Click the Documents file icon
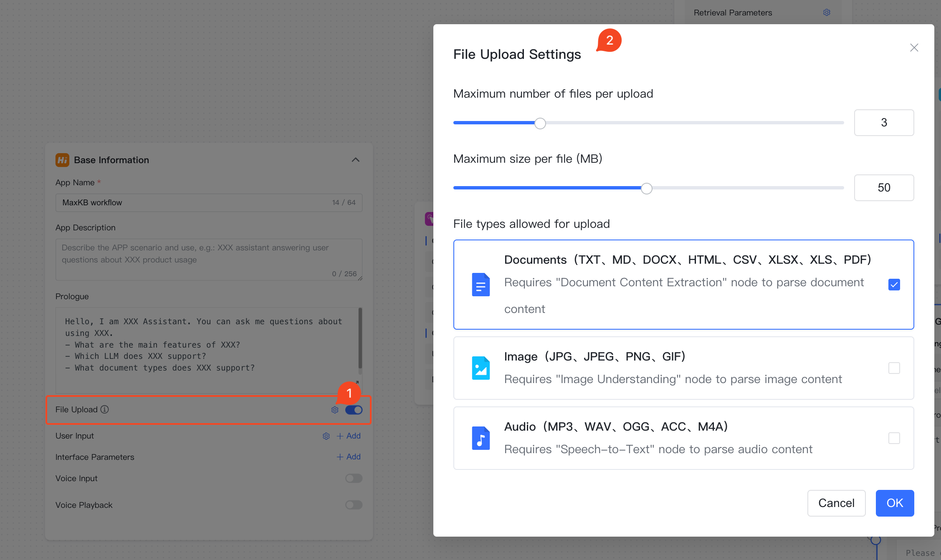This screenshot has width=941, height=560. [x=481, y=285]
